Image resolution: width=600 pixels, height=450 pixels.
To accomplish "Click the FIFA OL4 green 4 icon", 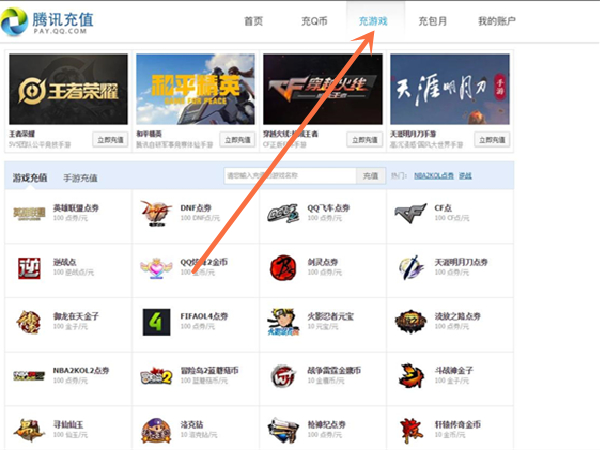I will [156, 322].
